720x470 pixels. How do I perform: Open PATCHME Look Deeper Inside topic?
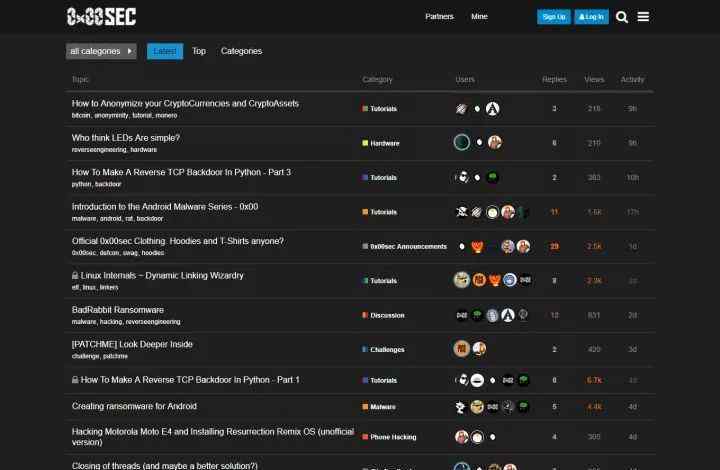(132, 344)
